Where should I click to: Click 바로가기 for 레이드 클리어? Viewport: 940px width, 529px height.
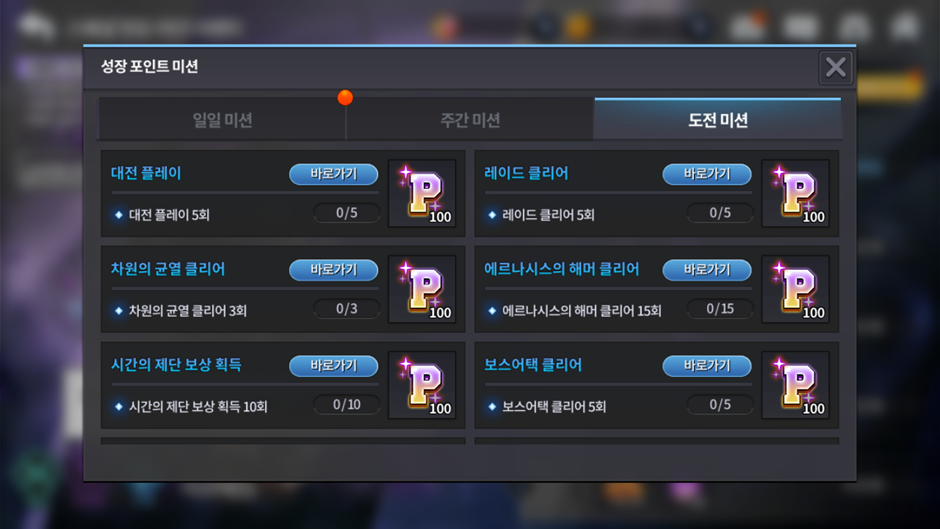click(707, 174)
